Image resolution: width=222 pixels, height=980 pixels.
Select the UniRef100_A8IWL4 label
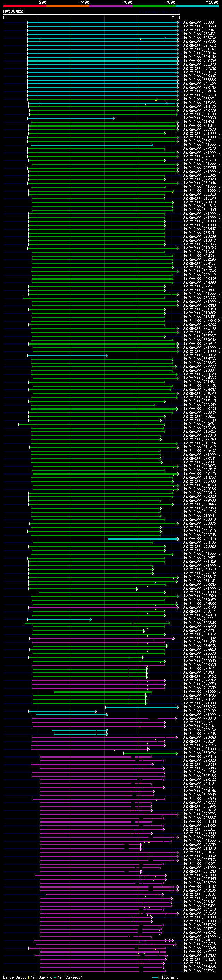pos(199,125)
